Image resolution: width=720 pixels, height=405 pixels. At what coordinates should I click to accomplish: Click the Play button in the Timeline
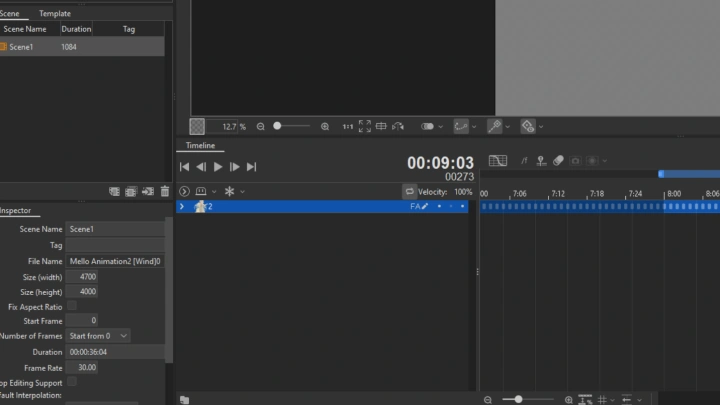[218, 167]
